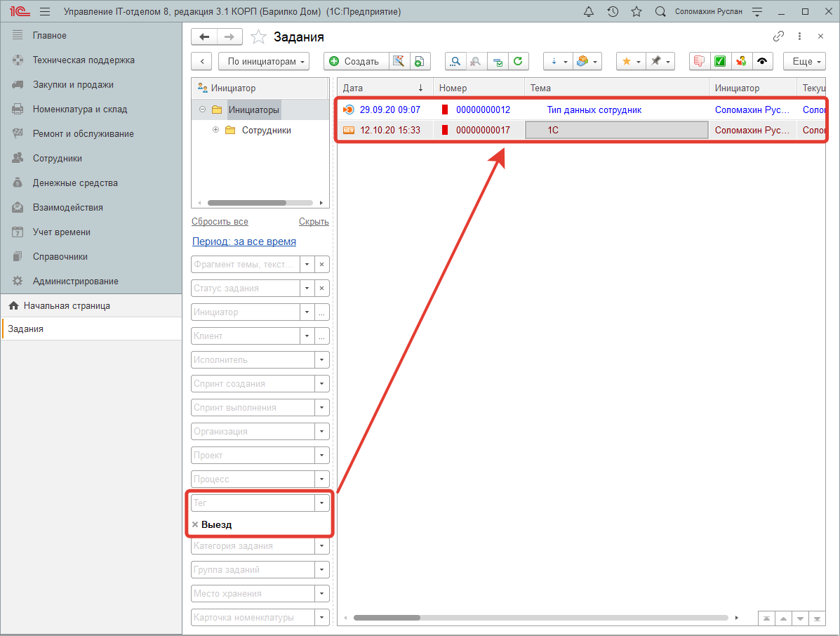Click the find (magnifier) toolbar icon
Viewport: 840px width, 636px height.
455,61
